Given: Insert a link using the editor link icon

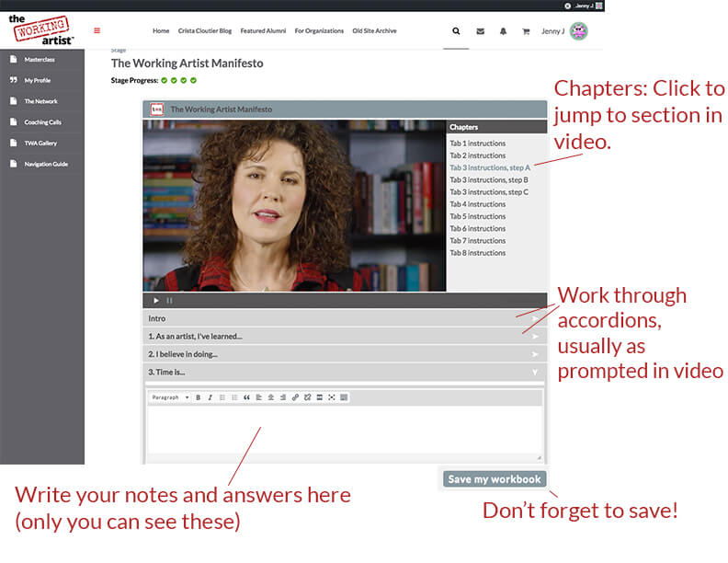Looking at the screenshot, I should click(295, 397).
